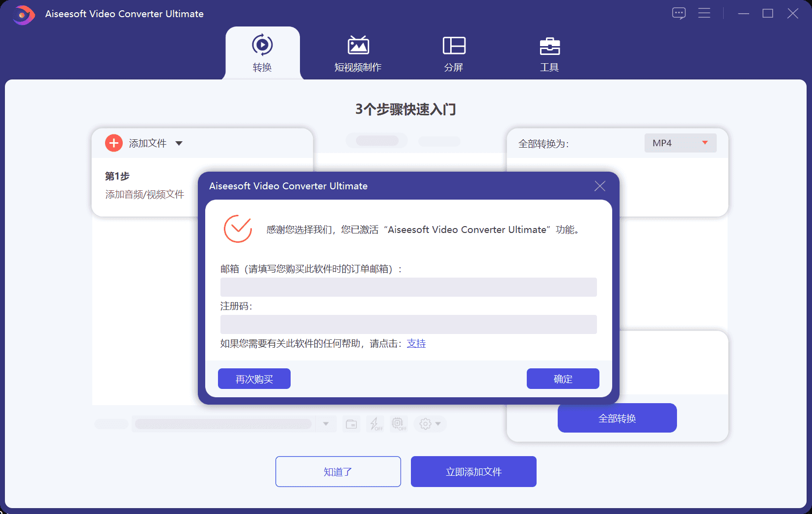Open the 转换 tab
Screen dimensions: 812x514
coord(262,53)
